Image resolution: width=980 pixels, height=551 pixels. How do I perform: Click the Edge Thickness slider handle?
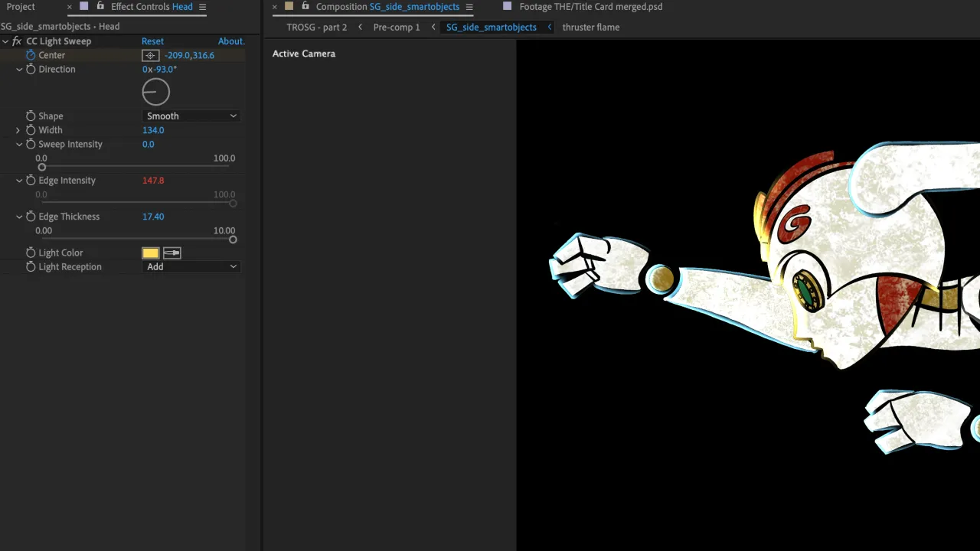tap(233, 240)
